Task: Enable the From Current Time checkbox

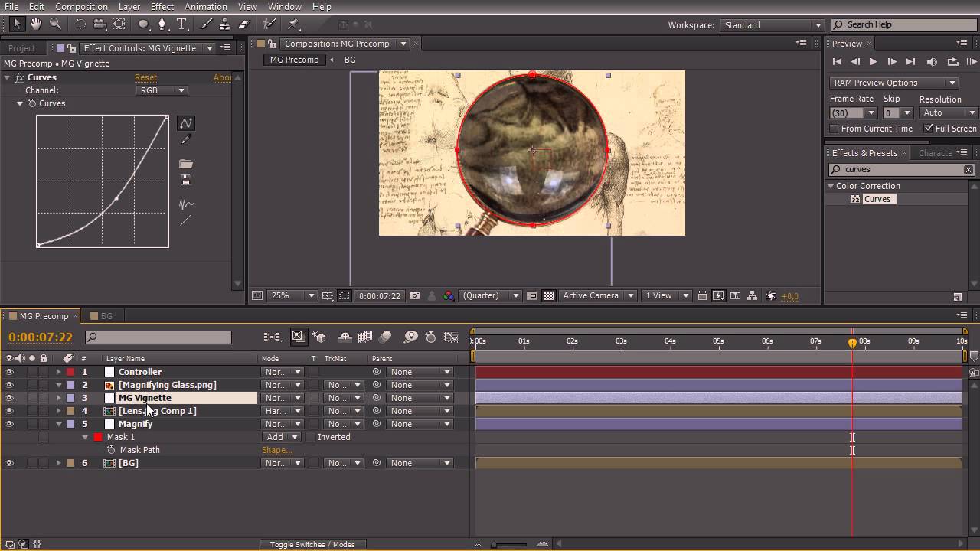Action: coord(834,129)
